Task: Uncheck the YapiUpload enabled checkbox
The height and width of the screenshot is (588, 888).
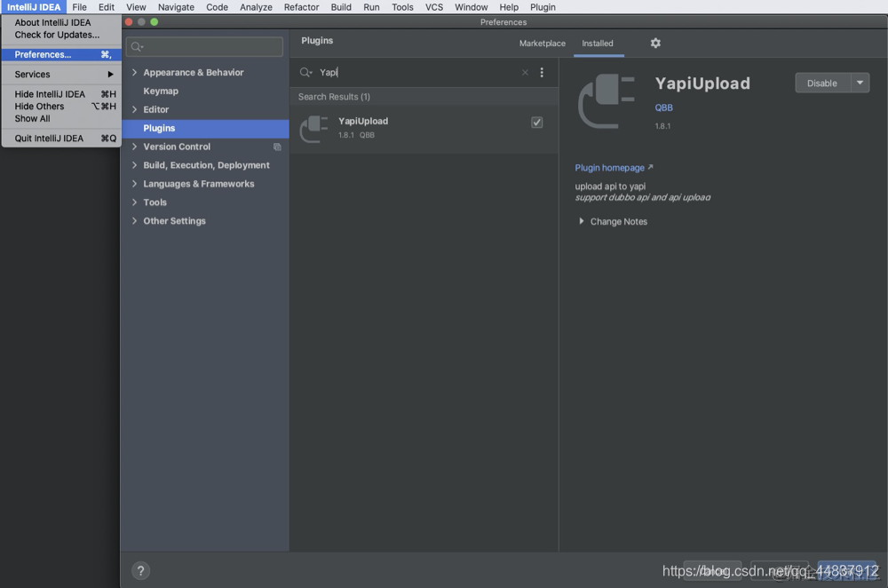Action: coord(536,123)
